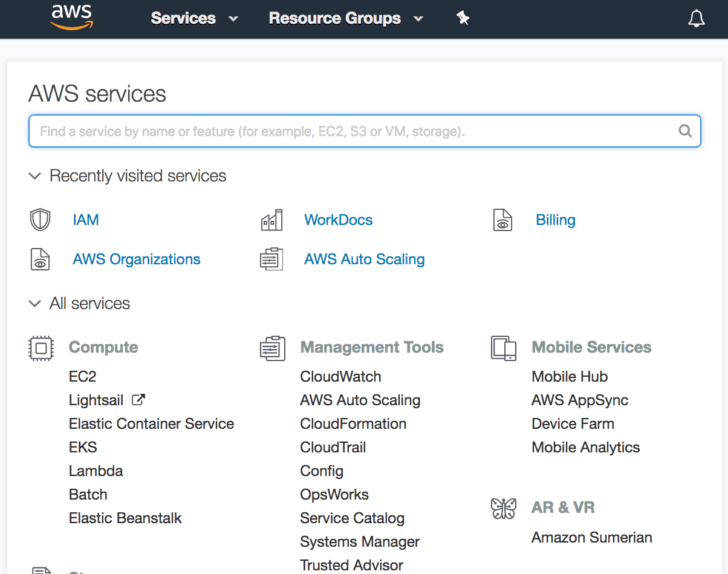Click the Mobile Services category heading
Image resolution: width=728 pixels, height=574 pixels.
click(591, 348)
